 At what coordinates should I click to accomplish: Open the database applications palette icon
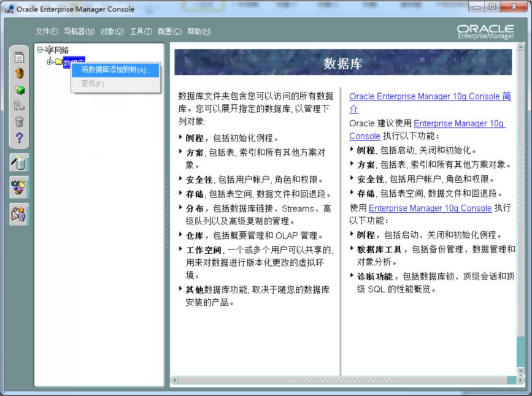pyautogui.click(x=20, y=187)
